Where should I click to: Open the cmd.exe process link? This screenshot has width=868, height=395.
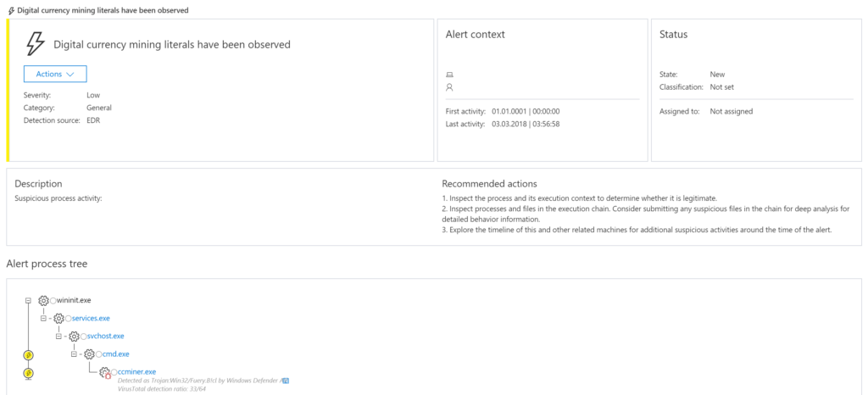(116, 353)
